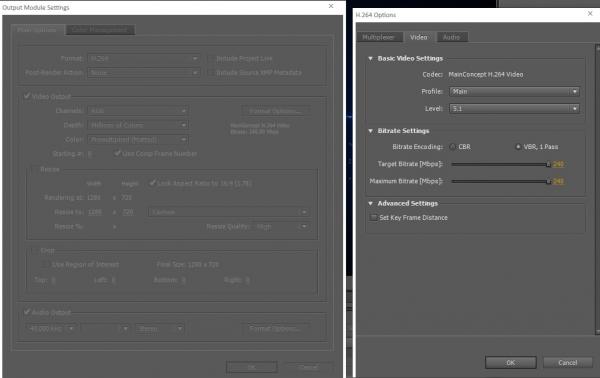Toggle the Resize checkbox
Screen dimensions: 600x378
pos(35,169)
